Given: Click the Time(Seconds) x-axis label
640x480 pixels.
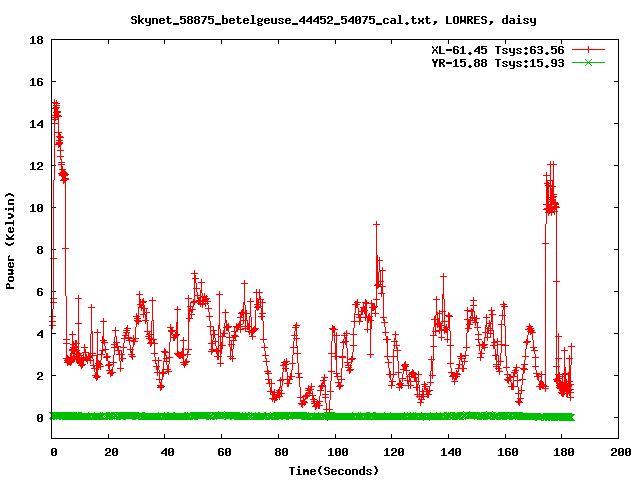Looking at the screenshot, I should click(x=333, y=471).
